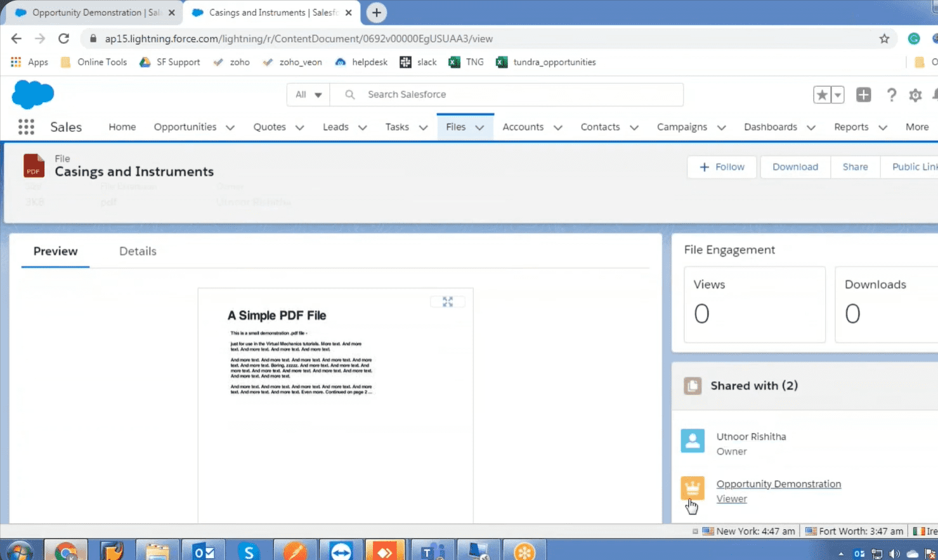Click the Favorites star icon
Image resolution: width=938 pixels, height=560 pixels.
822,95
